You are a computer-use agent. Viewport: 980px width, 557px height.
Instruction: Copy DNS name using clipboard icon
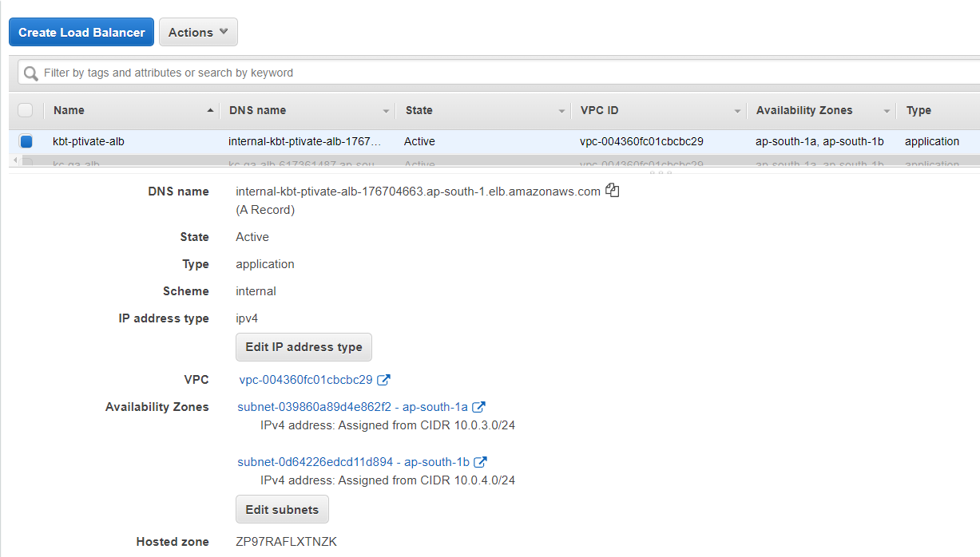pyautogui.click(x=613, y=191)
